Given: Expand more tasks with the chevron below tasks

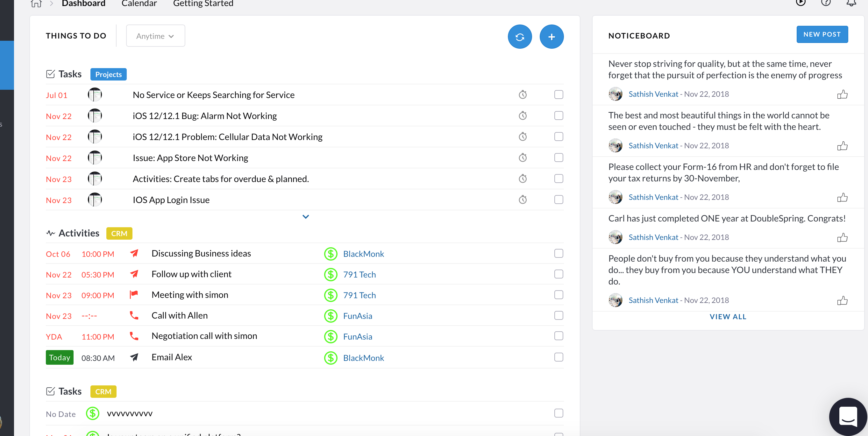Looking at the screenshot, I should 305,217.
